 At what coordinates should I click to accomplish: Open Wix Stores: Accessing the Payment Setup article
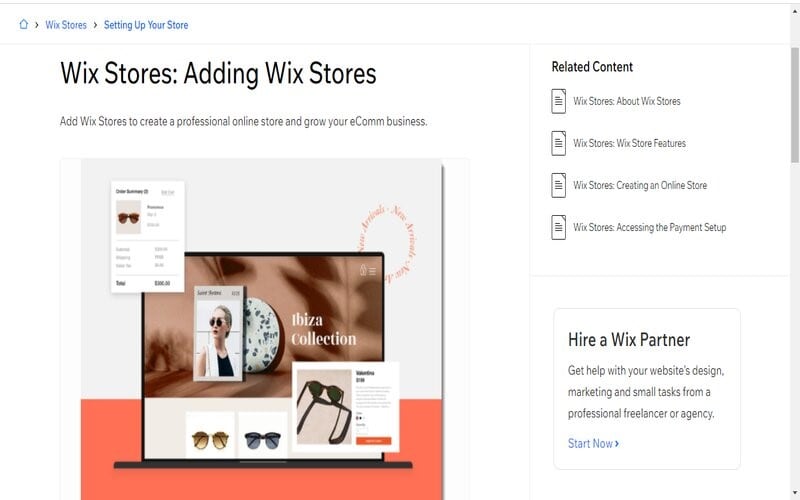[649, 228]
